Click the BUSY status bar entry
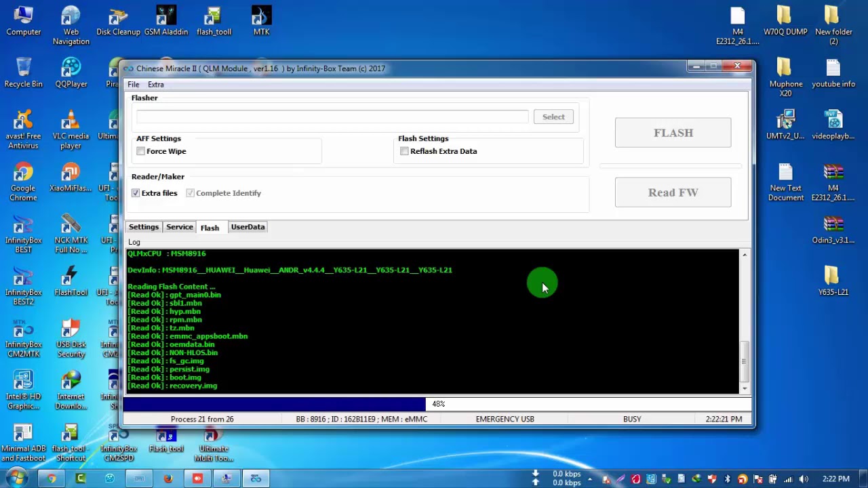This screenshot has height=488, width=868. pyautogui.click(x=632, y=419)
